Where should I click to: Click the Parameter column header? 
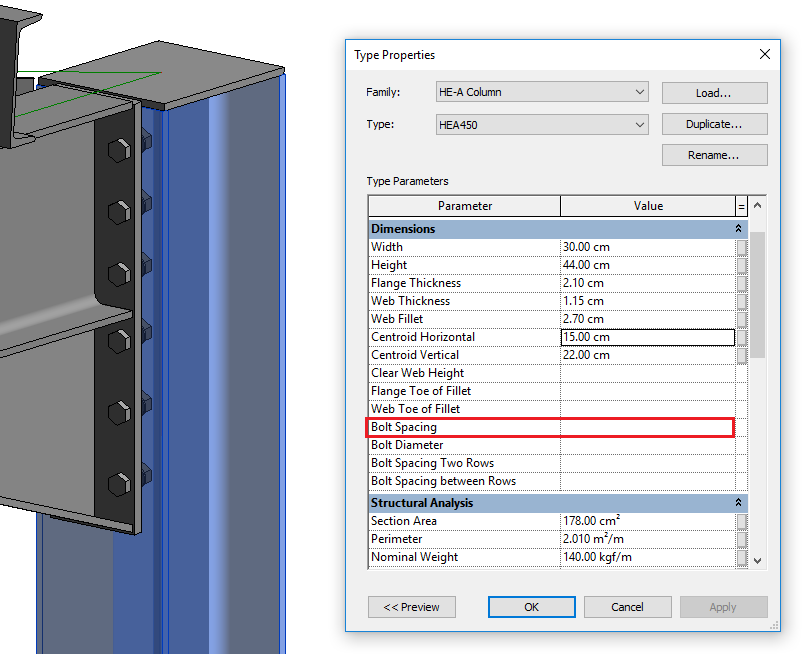(x=465, y=206)
